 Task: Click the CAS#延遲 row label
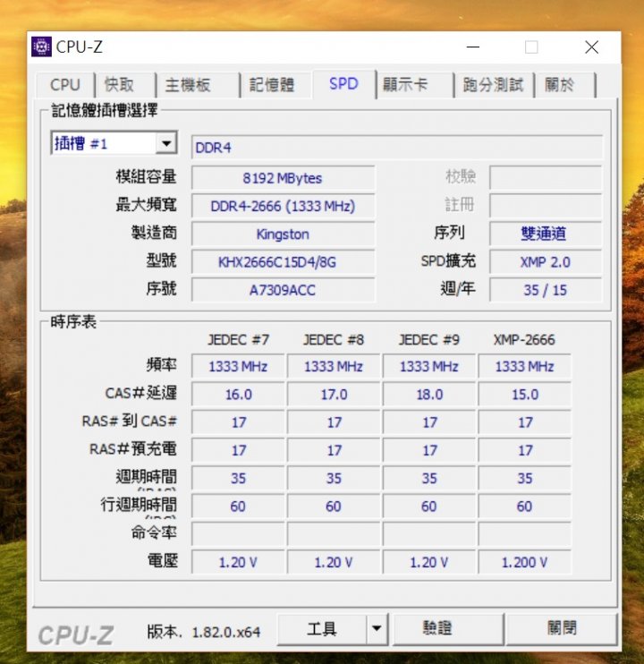click(x=141, y=393)
